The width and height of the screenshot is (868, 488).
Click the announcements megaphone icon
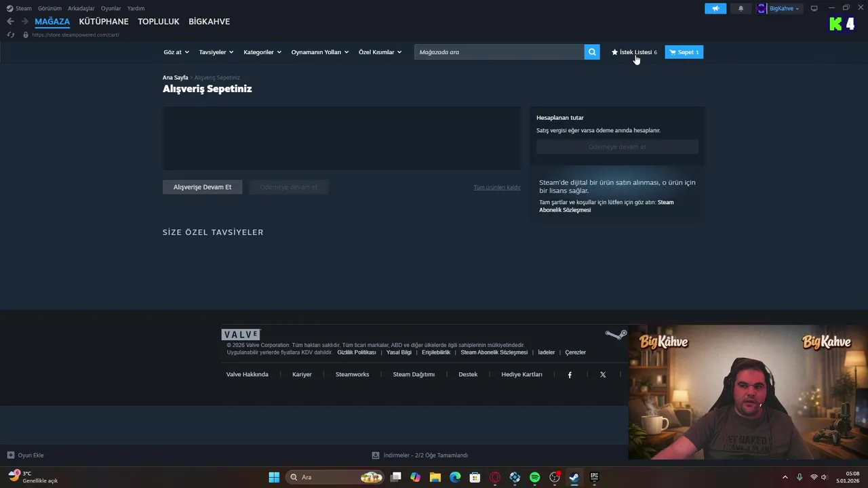pos(715,9)
